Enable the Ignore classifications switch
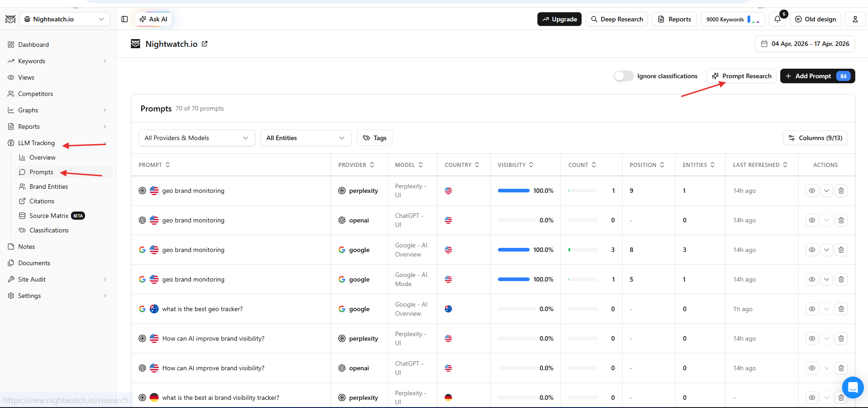 (623, 76)
